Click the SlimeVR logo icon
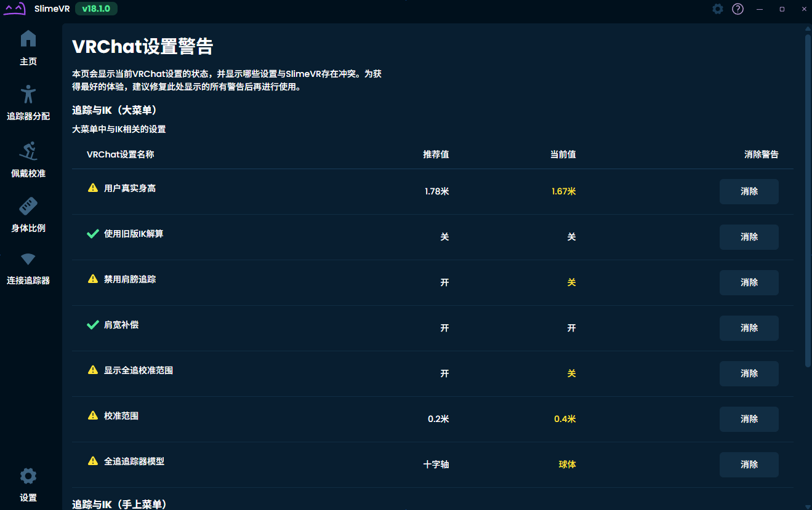The image size is (812, 510). pos(15,9)
